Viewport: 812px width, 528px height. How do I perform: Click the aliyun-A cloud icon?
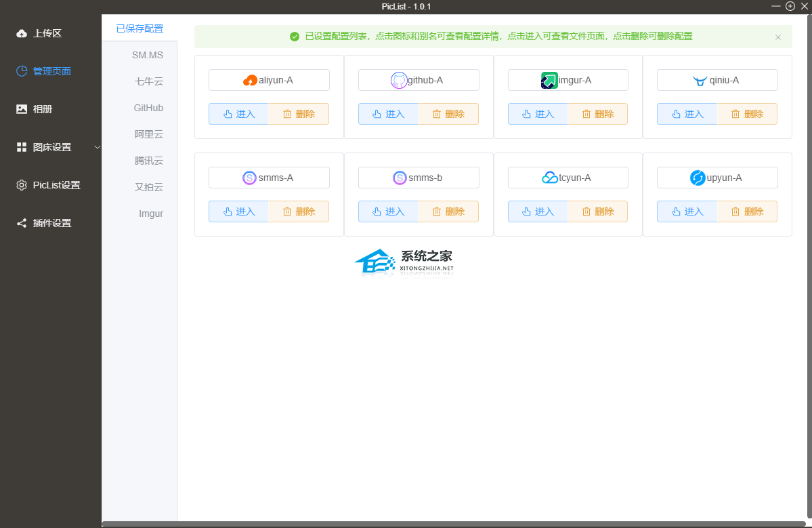[x=250, y=80]
